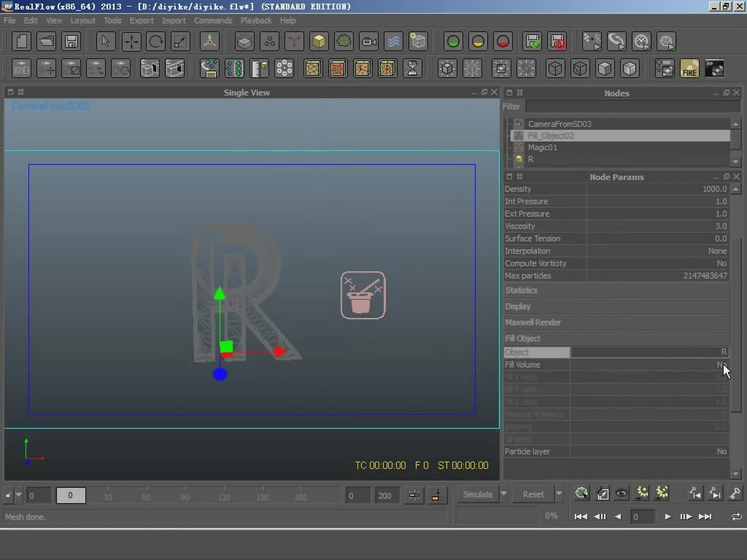Toggle the Compute Vorticity value
The width and height of the screenshot is (747, 560).
(657, 263)
